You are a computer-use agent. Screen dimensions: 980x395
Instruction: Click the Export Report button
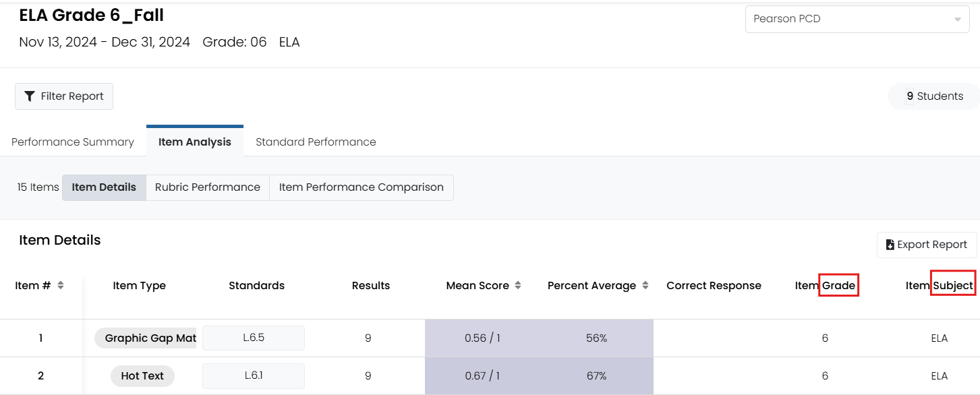point(927,245)
